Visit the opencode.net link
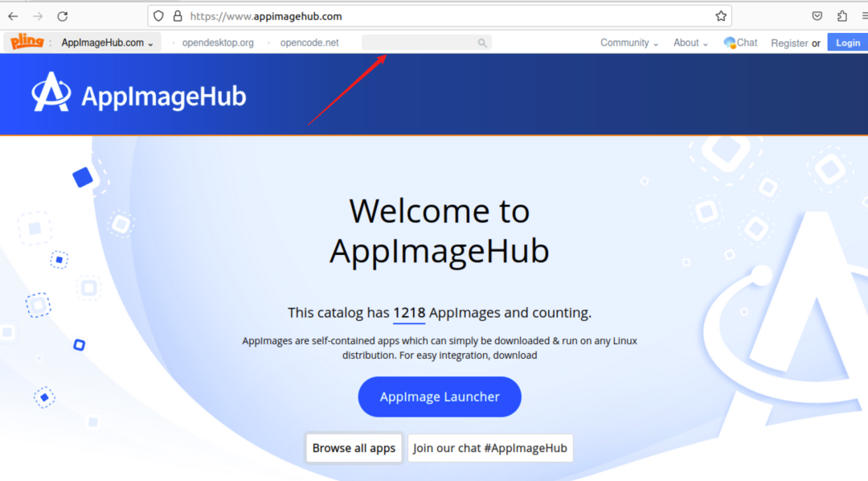Viewport: 868px width, 481px height. point(309,43)
